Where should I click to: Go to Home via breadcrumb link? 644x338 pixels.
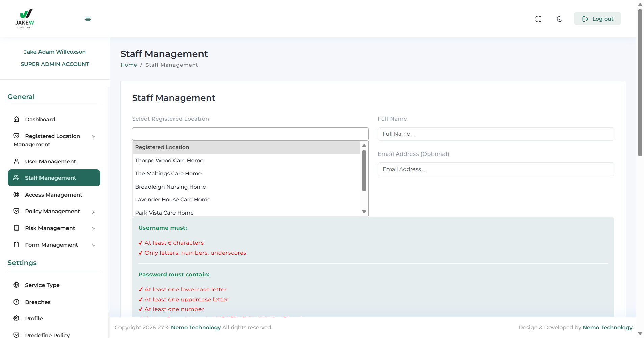coord(129,65)
